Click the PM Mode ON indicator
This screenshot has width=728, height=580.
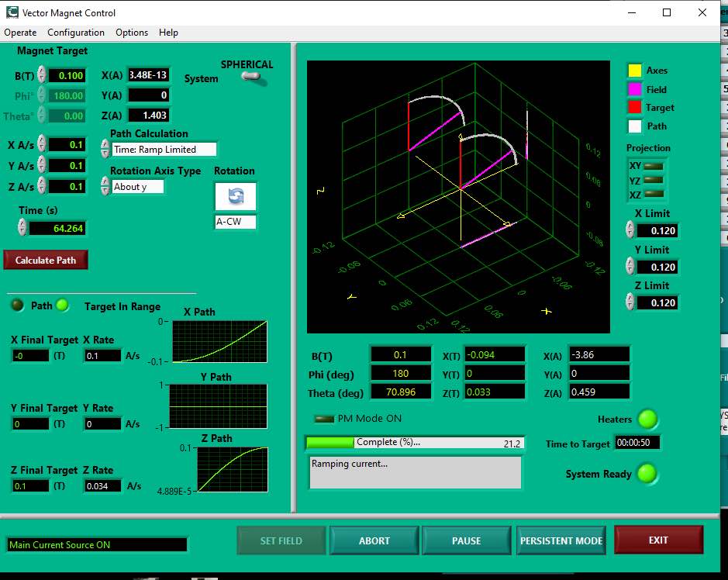324,419
